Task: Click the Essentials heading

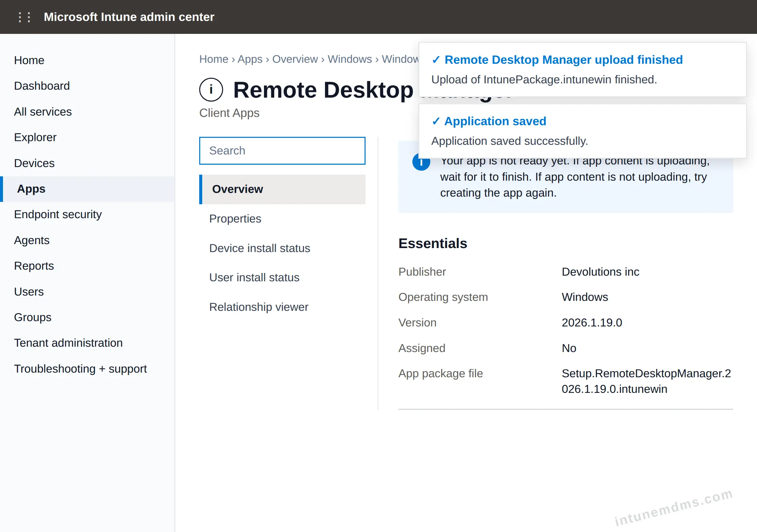Action: (x=433, y=243)
